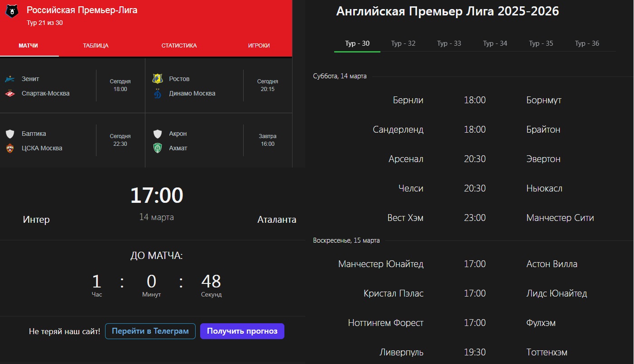Click the ДО МАТЧА countdown heading
The width and height of the screenshot is (634, 364).
157,256
